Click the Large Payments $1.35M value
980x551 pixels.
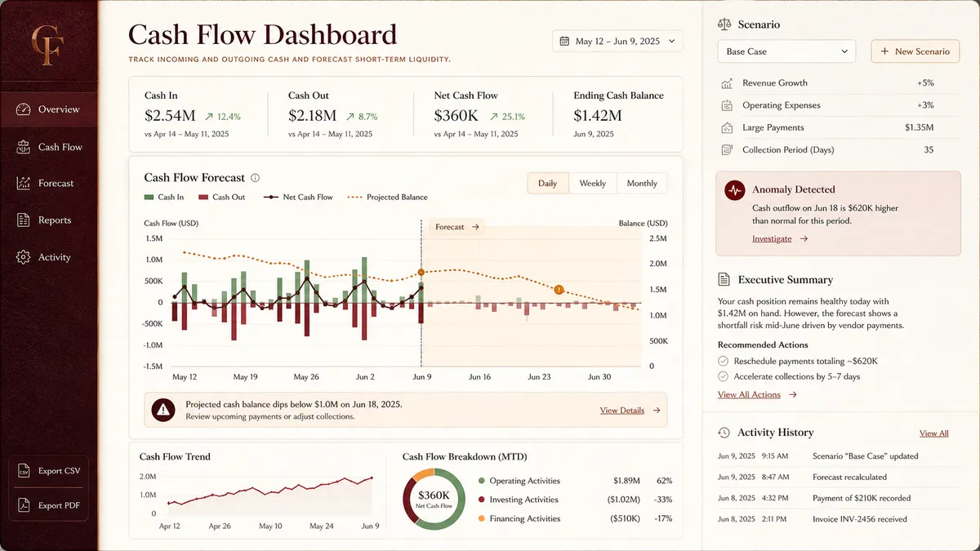tap(920, 128)
